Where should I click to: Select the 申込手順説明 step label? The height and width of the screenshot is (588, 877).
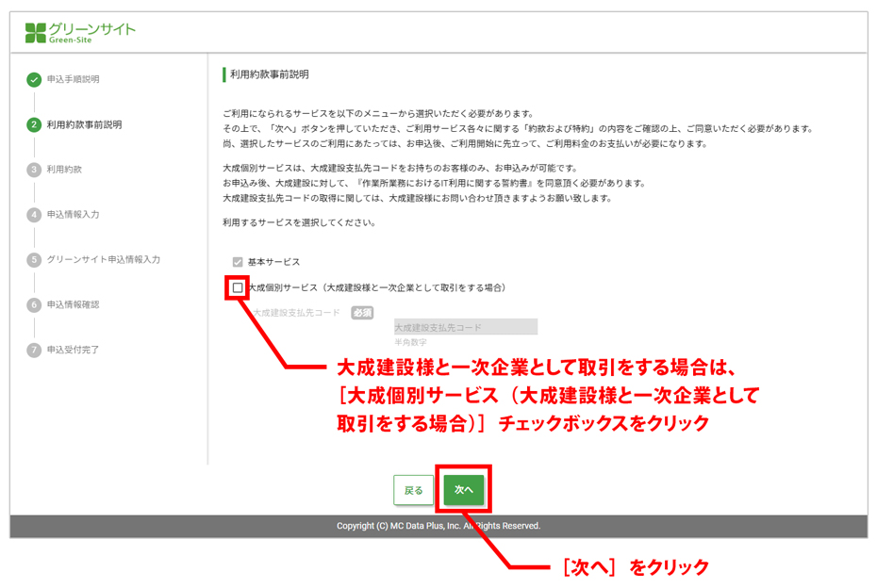[x=73, y=80]
